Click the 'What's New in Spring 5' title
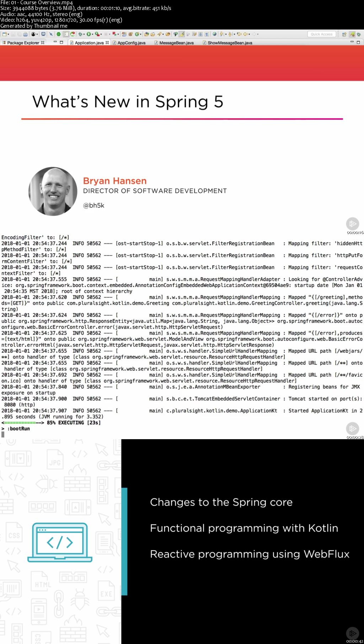The width and height of the screenshot is (364, 644). coord(128,102)
